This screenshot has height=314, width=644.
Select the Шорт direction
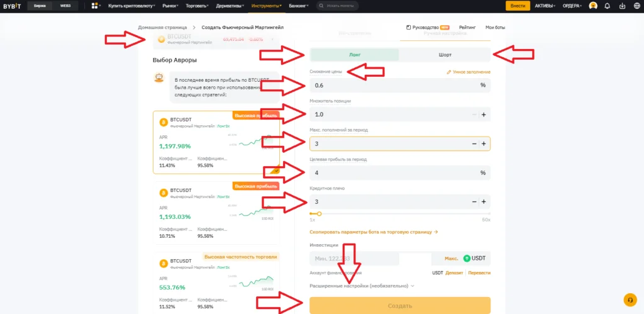(445, 55)
